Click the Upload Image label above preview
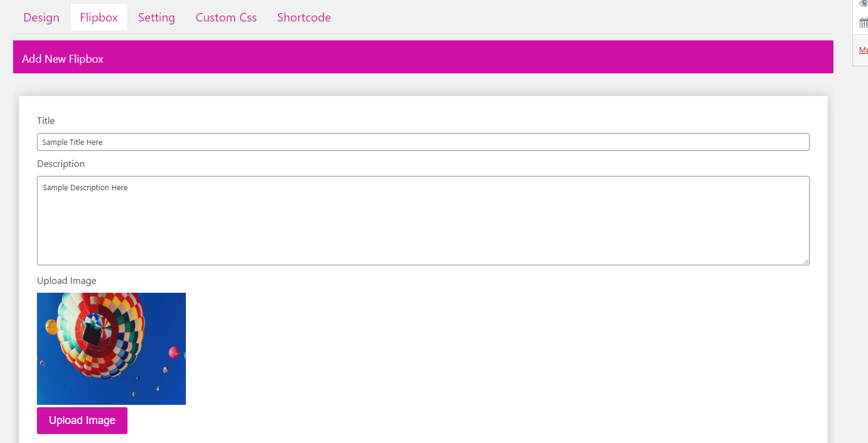 pos(67,281)
